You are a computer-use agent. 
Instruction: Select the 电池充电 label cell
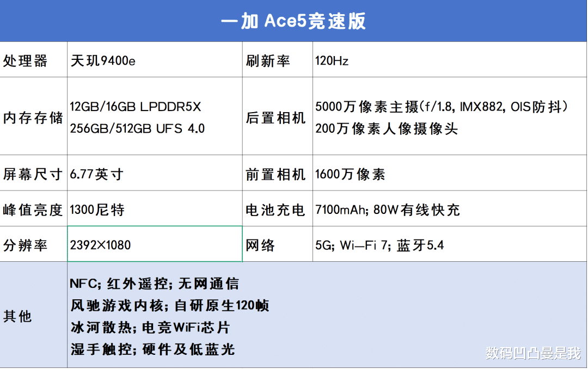click(278, 208)
